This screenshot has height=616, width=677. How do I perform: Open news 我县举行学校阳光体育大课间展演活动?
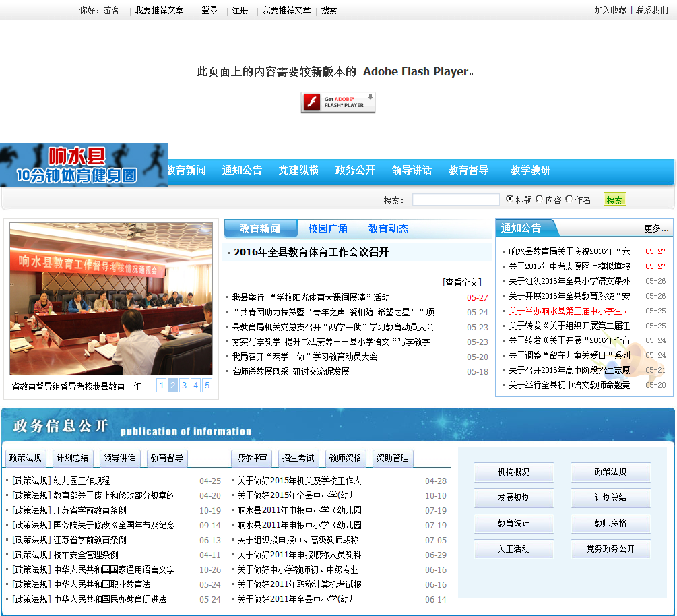pos(311,297)
